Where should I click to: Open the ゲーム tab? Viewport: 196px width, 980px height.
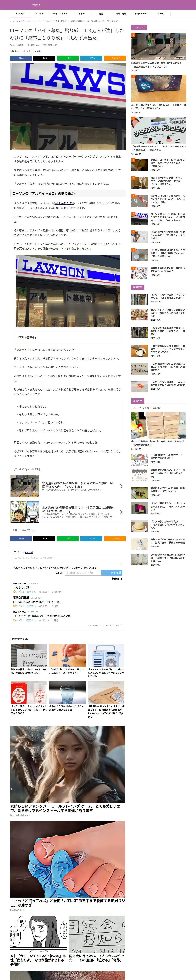point(161,14)
